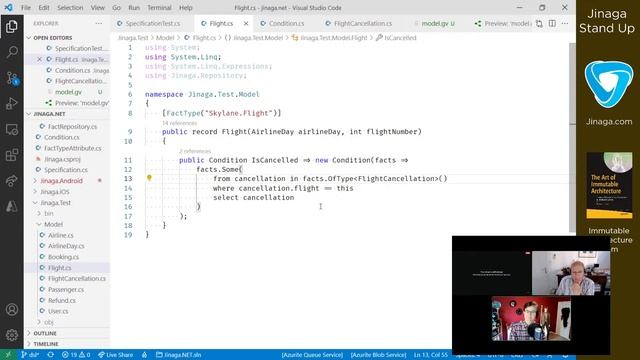
Task: Open editor more actions ellipsis menu
Action: click(565, 24)
